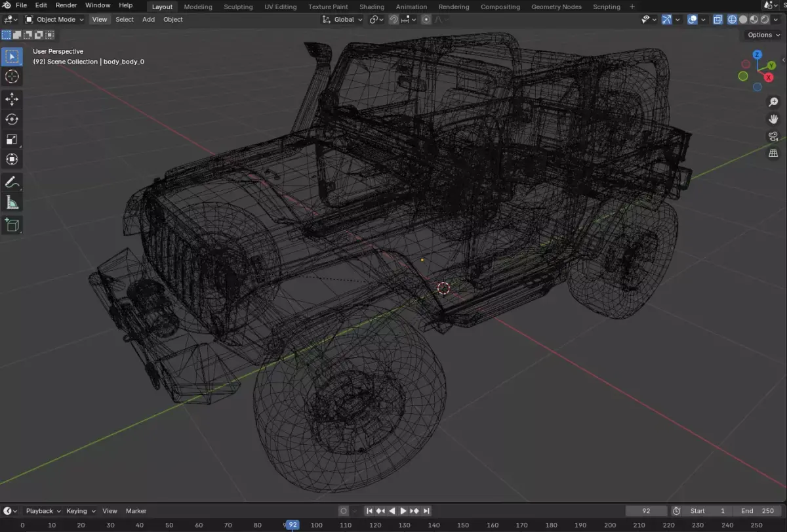Viewport: 787px width, 532px height.
Task: Select Wireframe viewport shading
Action: [x=733, y=20]
